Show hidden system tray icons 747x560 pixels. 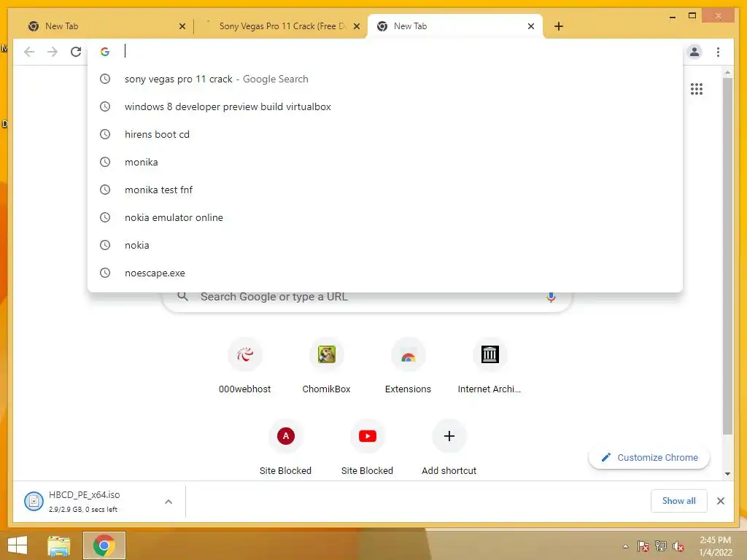point(625,546)
